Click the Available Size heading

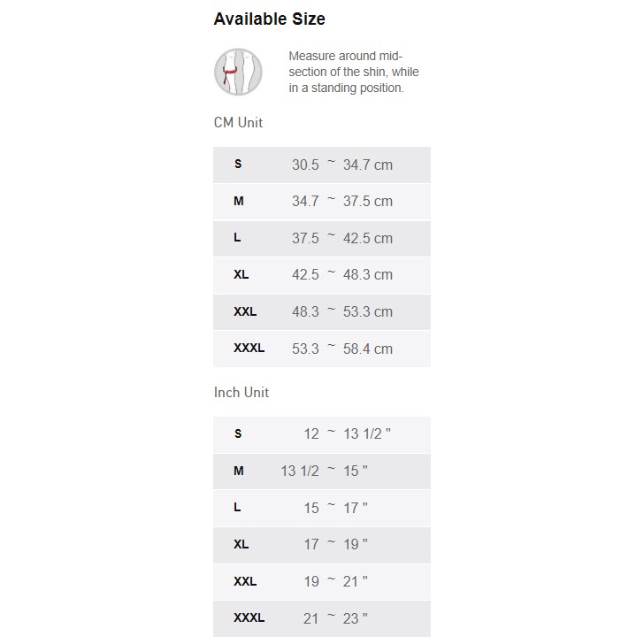pos(269,19)
